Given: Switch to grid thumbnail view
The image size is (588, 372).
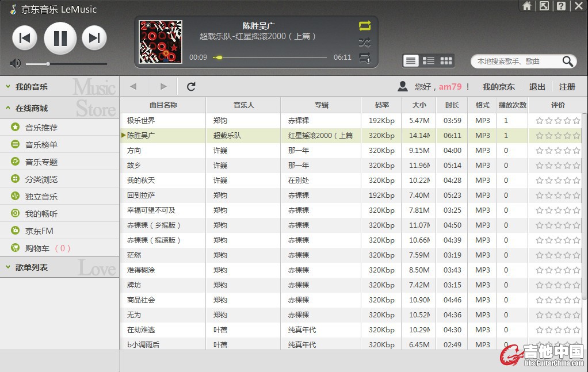Looking at the screenshot, I should tap(446, 61).
